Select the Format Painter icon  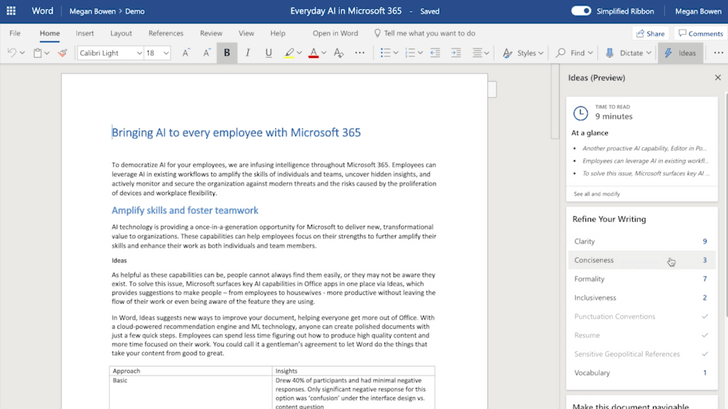pyautogui.click(x=62, y=53)
